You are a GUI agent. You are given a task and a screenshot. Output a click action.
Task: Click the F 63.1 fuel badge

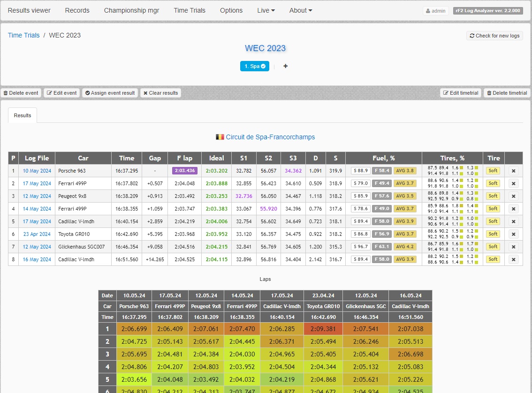[382, 247]
